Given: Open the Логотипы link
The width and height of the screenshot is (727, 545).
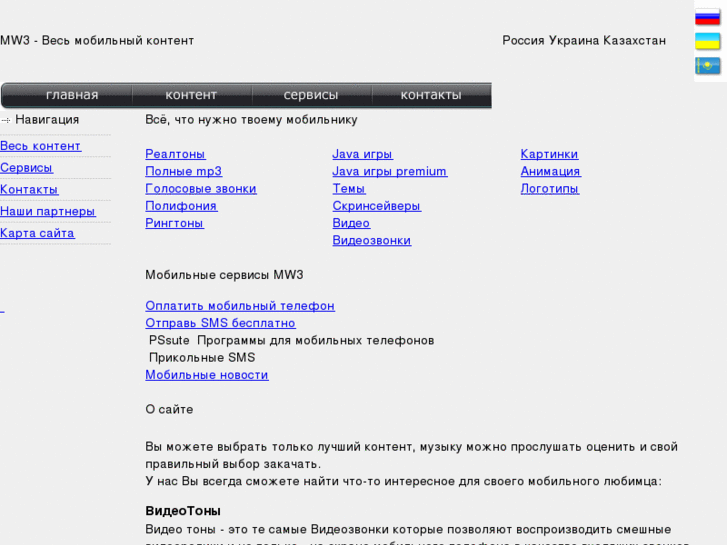Looking at the screenshot, I should point(549,189).
